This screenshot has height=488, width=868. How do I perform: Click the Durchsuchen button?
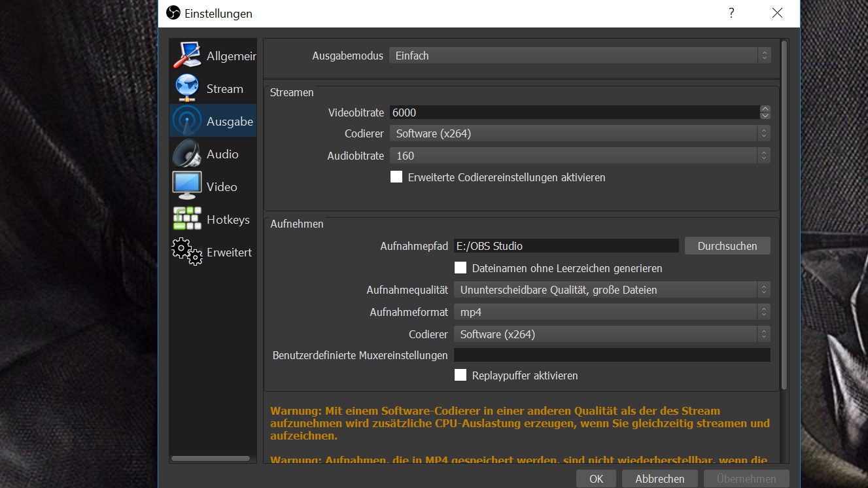pyautogui.click(x=727, y=246)
